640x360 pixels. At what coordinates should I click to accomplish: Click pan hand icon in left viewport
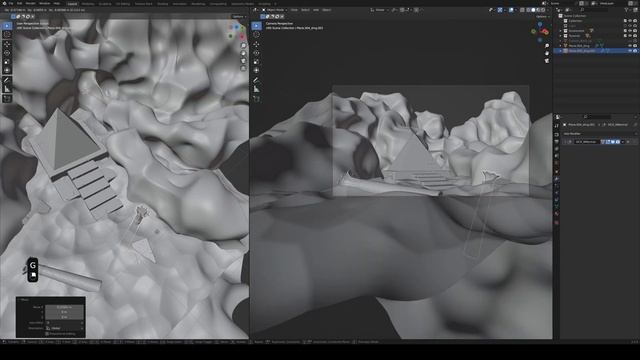point(243,53)
